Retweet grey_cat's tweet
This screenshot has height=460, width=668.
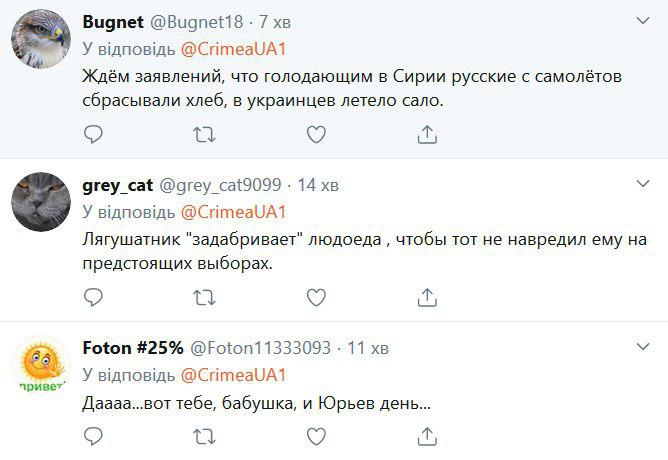pos(204,297)
